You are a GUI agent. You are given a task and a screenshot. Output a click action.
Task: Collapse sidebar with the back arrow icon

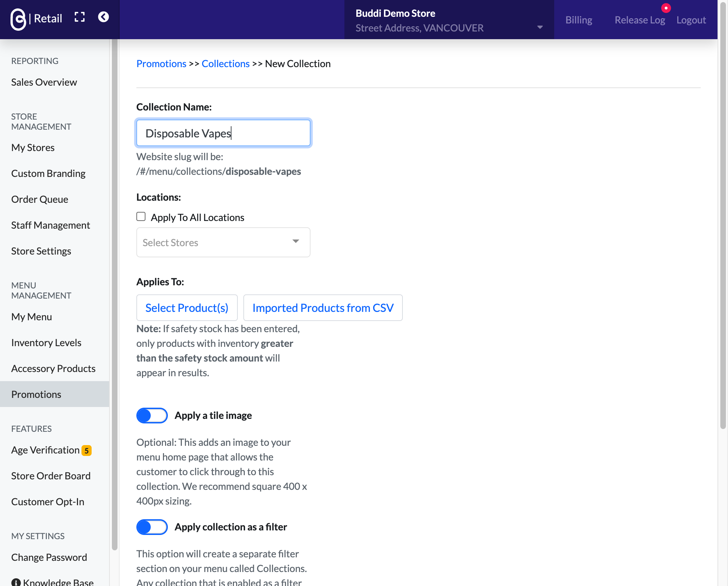[104, 17]
